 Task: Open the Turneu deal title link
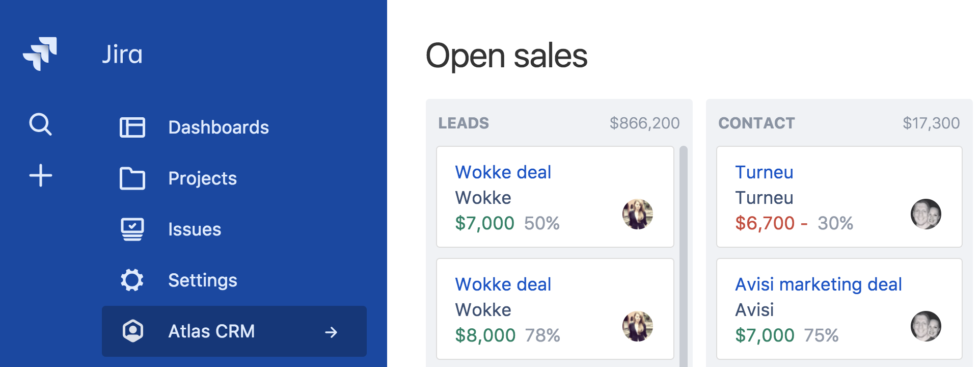764,172
